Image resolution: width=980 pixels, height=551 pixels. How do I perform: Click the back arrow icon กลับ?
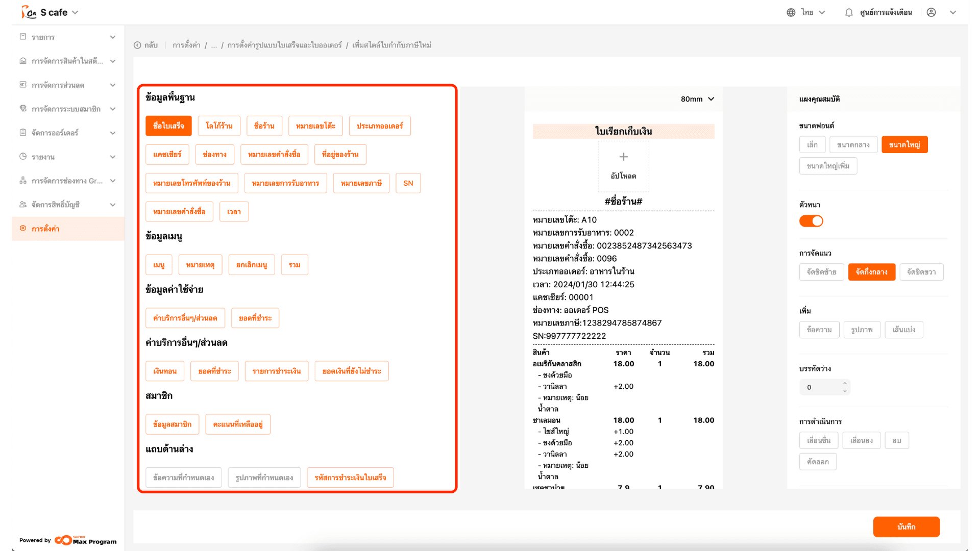[137, 45]
